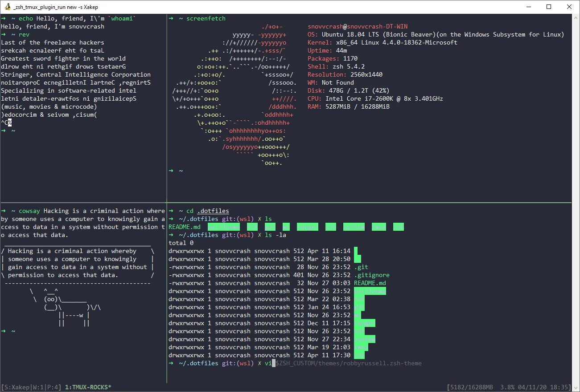Click the 3.8% CPU load in status bar

point(507,387)
